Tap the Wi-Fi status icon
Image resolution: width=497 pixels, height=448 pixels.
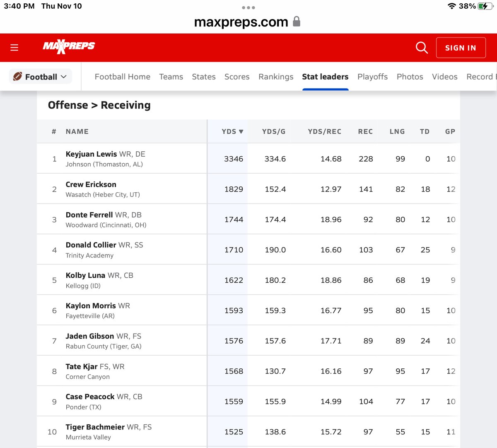click(451, 6)
